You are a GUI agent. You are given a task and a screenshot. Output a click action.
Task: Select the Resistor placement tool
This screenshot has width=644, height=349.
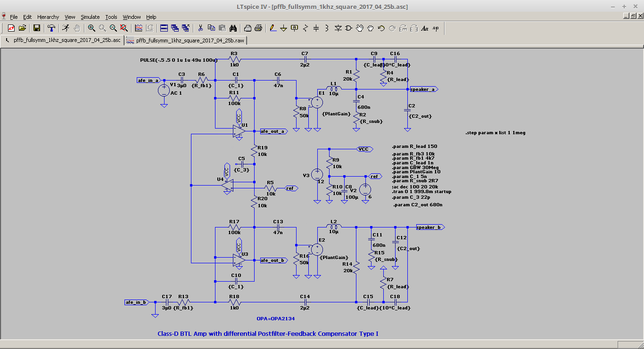(305, 28)
